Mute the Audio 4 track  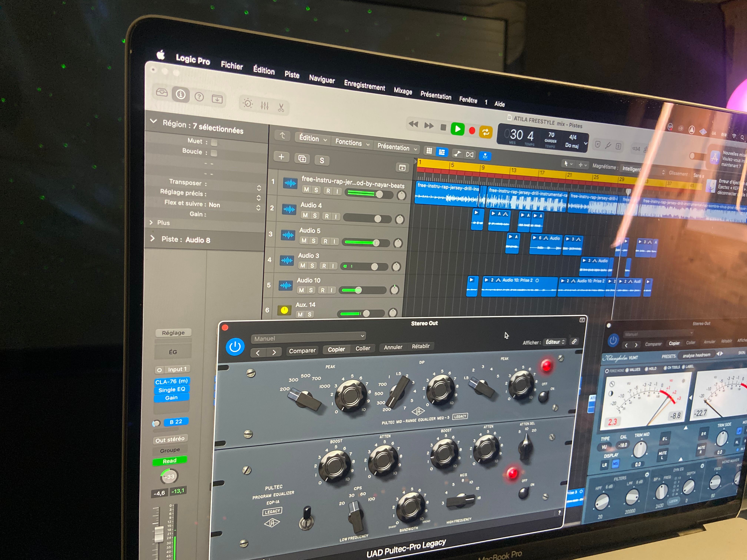[305, 215]
